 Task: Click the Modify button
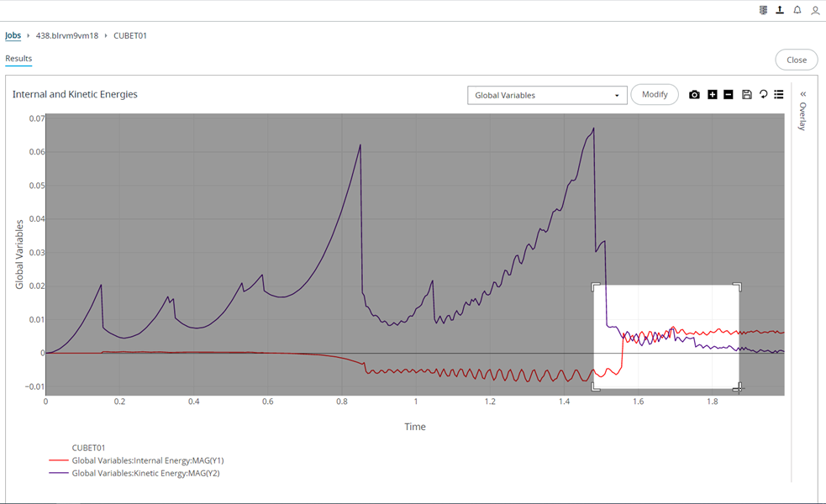[655, 94]
